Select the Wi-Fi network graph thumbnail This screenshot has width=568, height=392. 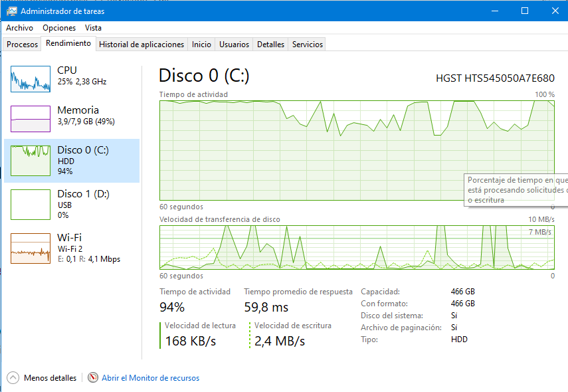(x=31, y=248)
